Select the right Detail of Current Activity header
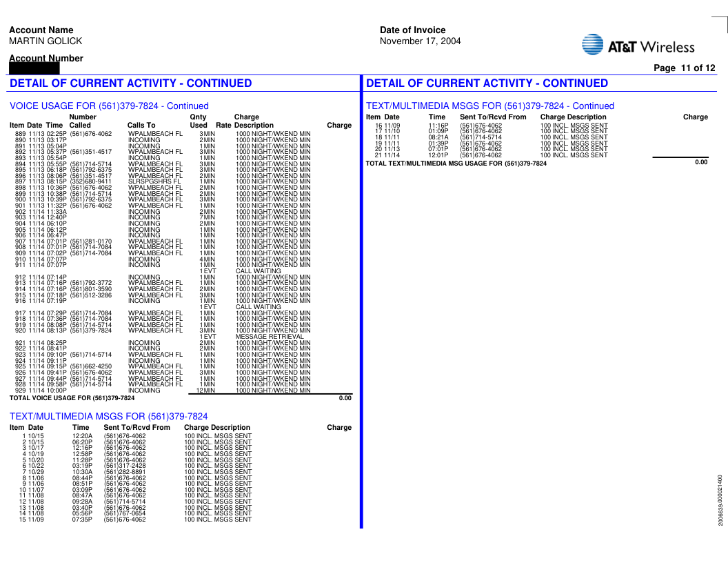 click(x=487, y=83)
